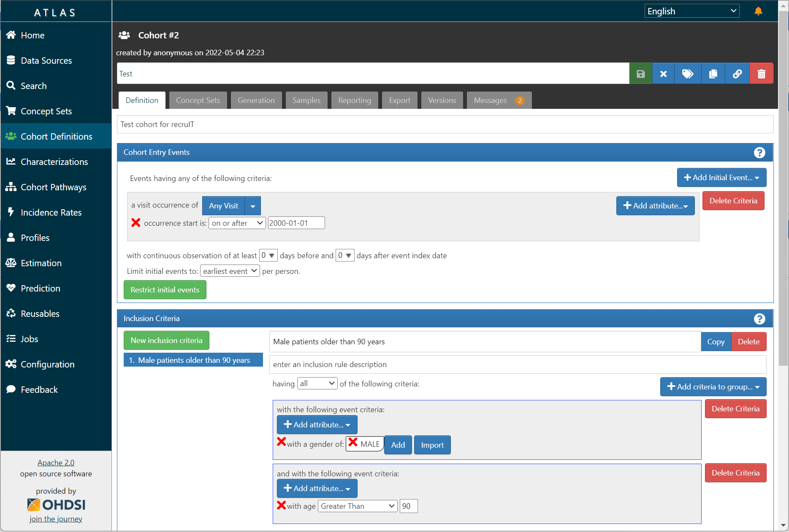Close the cohort using the X icon
The width and height of the screenshot is (789, 532).
[663, 74]
